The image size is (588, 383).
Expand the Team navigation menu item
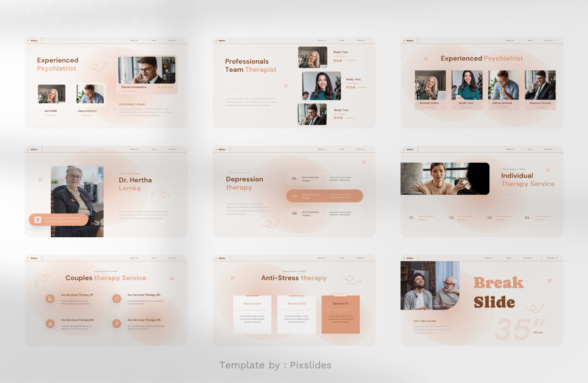pos(153,40)
